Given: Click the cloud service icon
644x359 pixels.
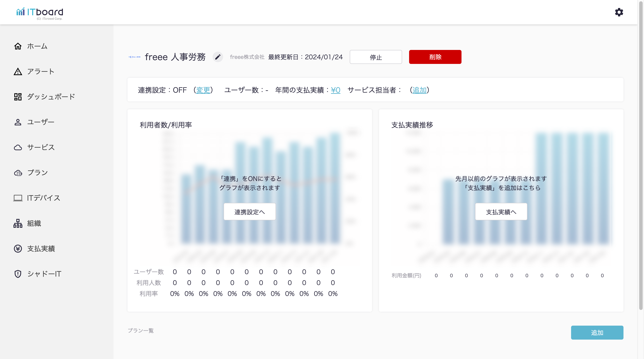Looking at the screenshot, I should tap(18, 147).
